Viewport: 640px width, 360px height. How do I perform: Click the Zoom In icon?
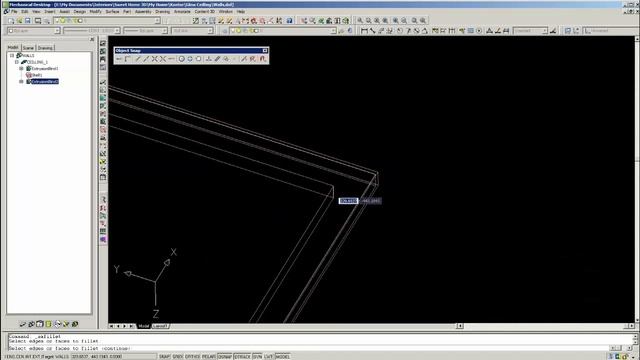tap(395, 20)
